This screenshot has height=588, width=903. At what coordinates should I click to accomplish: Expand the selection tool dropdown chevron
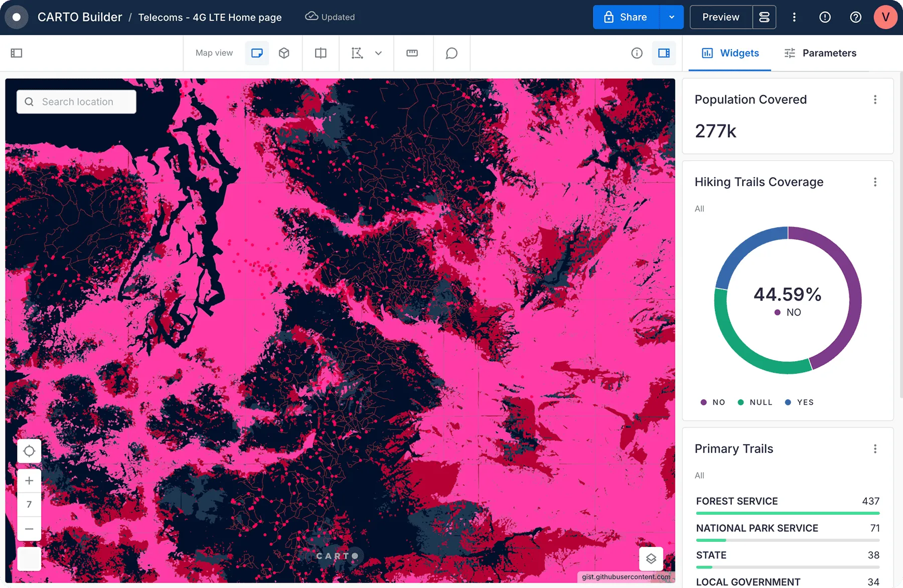tap(378, 53)
